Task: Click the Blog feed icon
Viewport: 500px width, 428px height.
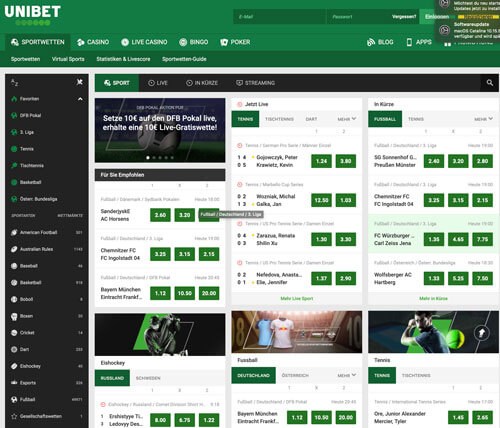Action: pyautogui.click(x=371, y=42)
